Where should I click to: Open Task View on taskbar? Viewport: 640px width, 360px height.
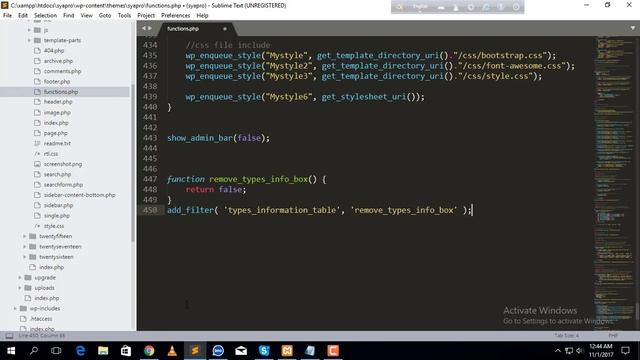tap(56, 351)
